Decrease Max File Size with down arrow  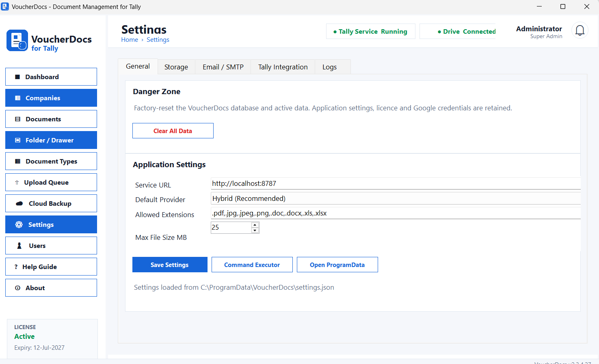[x=255, y=230]
